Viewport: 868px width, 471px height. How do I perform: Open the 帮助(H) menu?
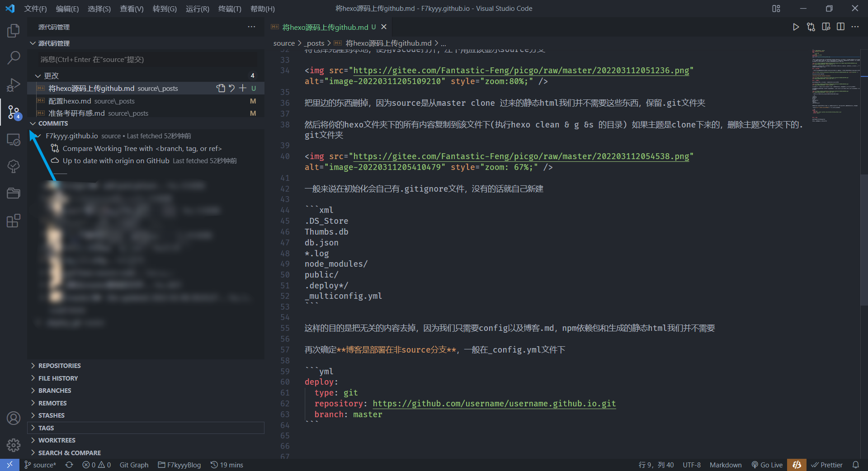coord(262,9)
